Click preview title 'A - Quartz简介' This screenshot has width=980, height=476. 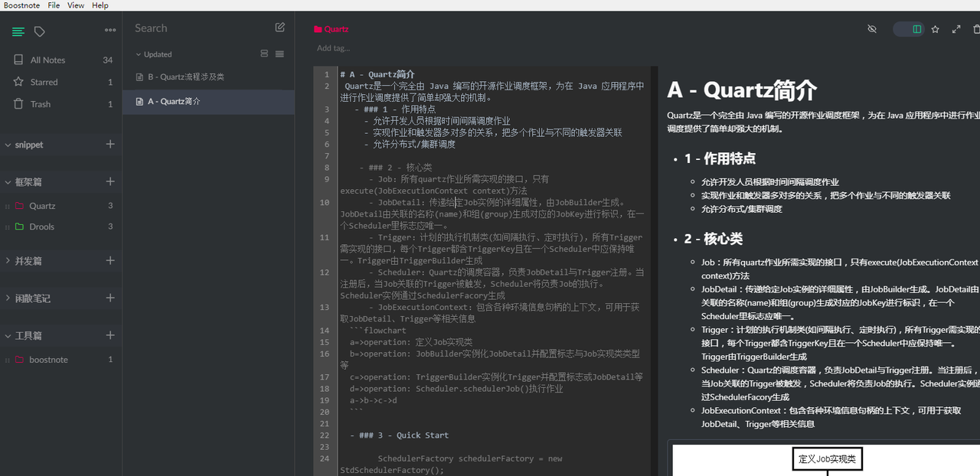[742, 90]
